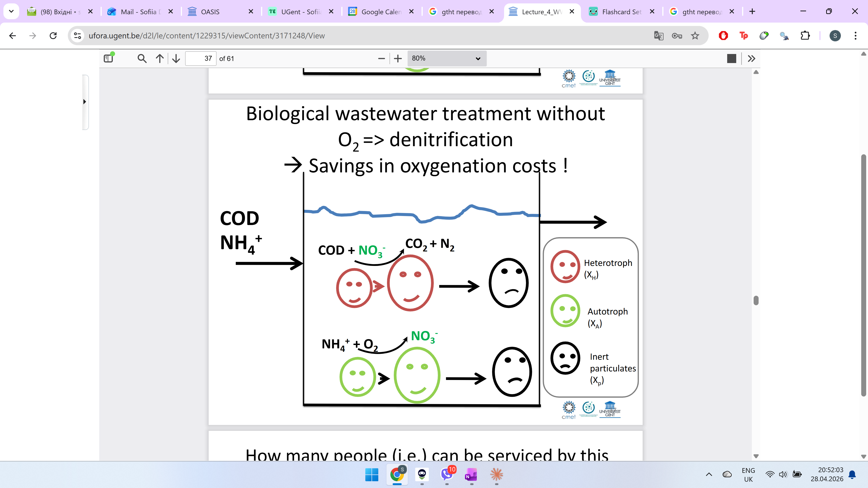Switch to the last gtht перевод tab
868x488 pixels.
click(x=702, y=12)
